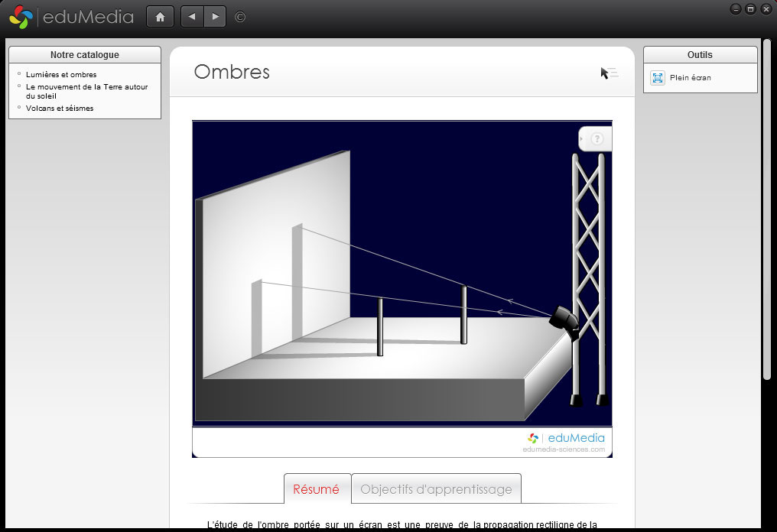Go back with the left arrow button
The width and height of the screenshot is (777, 532).
click(192, 17)
